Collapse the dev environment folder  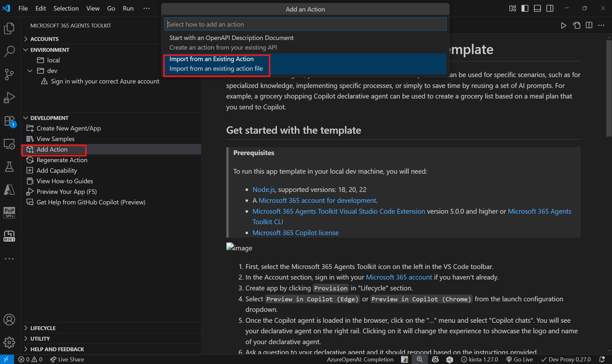(x=30, y=71)
